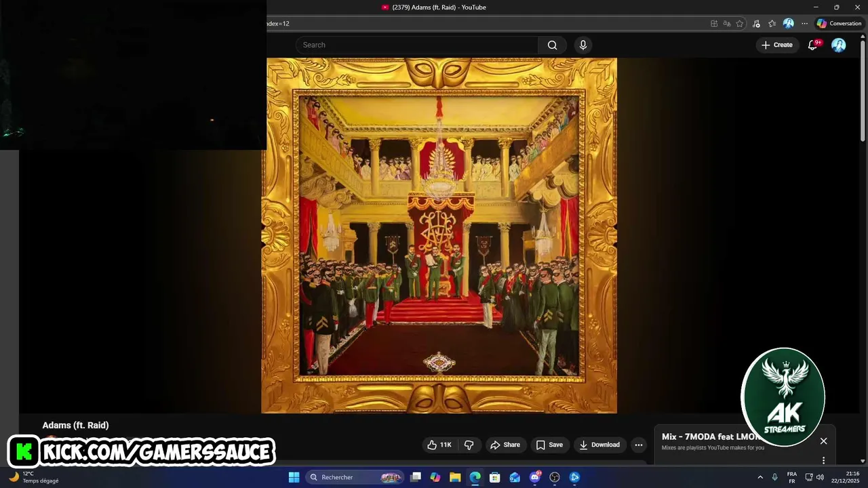This screenshot has height=488, width=868.
Task: Type in the YouTube Search field
Action: click(417, 45)
